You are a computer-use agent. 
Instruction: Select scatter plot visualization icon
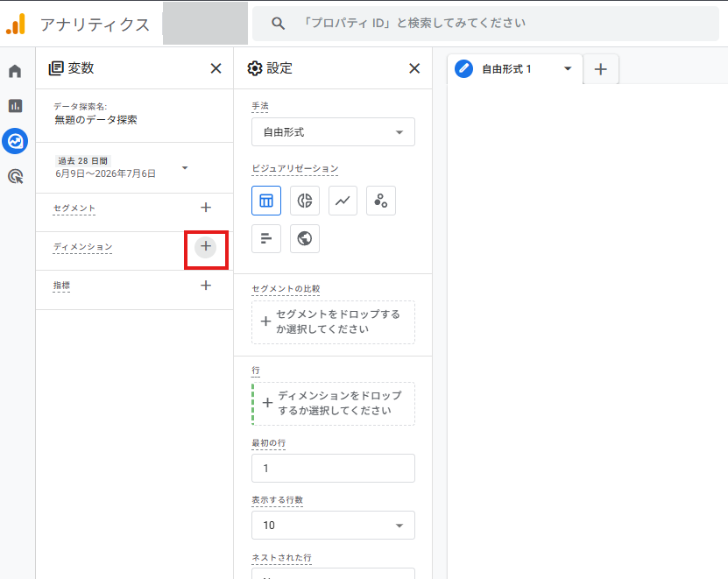coord(381,201)
